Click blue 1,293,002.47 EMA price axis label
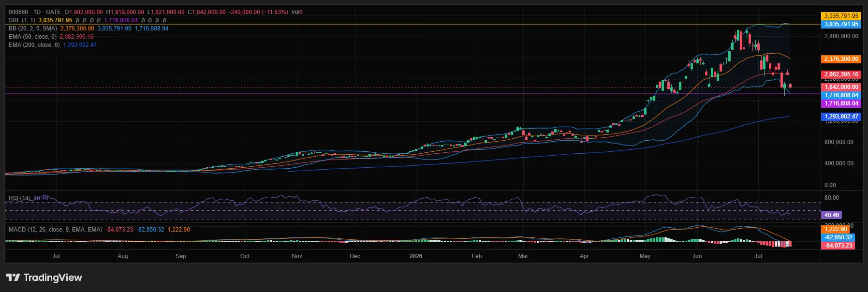The height and width of the screenshot is (292, 868). click(841, 117)
